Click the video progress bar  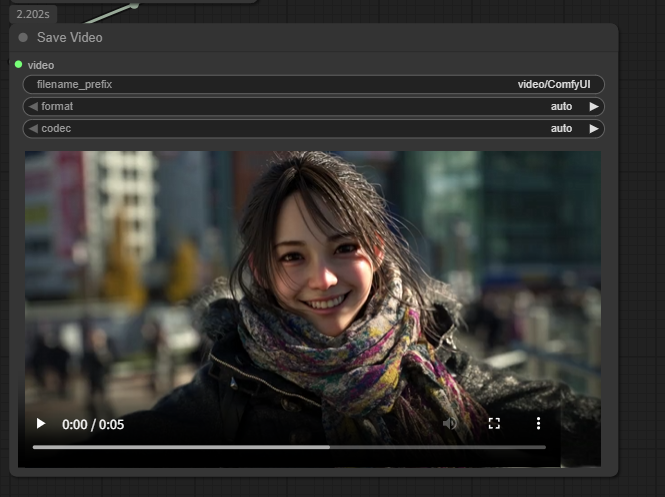289,447
